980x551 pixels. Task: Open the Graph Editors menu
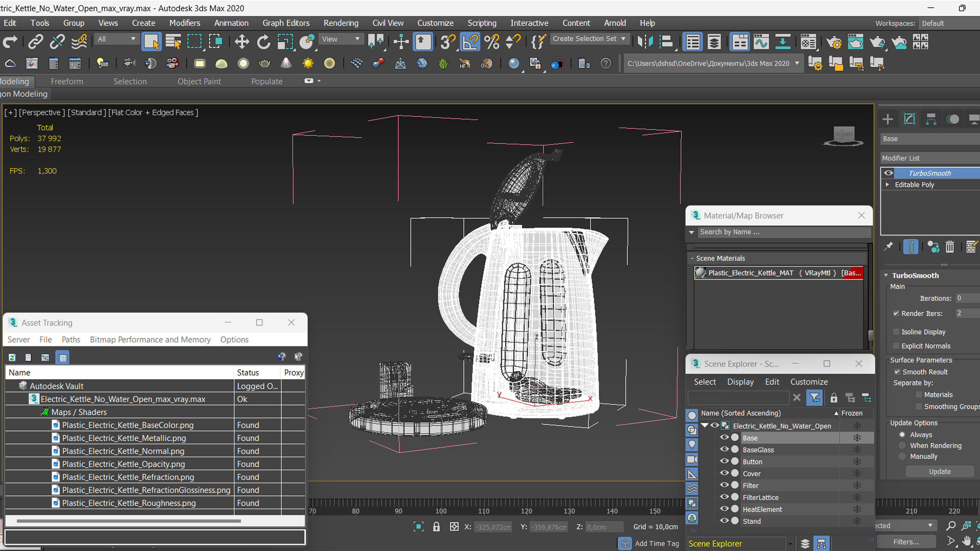point(286,23)
